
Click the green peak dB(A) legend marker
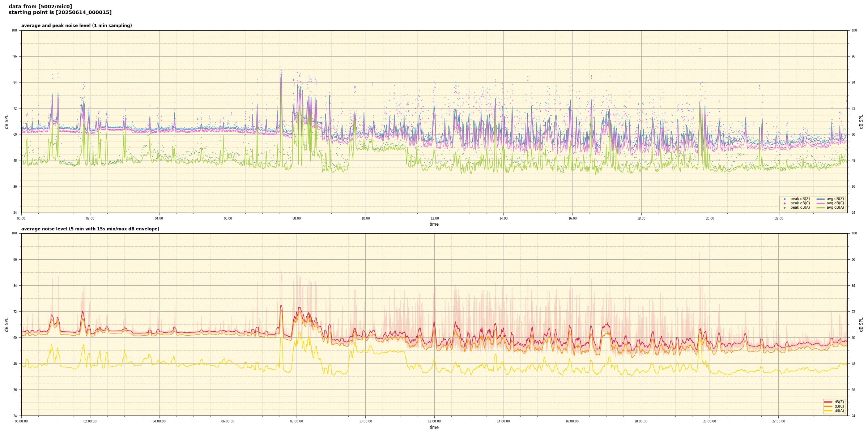[784, 208]
